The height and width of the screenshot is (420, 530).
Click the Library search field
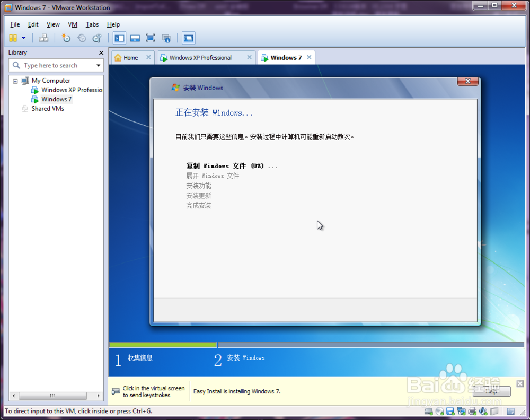point(56,65)
